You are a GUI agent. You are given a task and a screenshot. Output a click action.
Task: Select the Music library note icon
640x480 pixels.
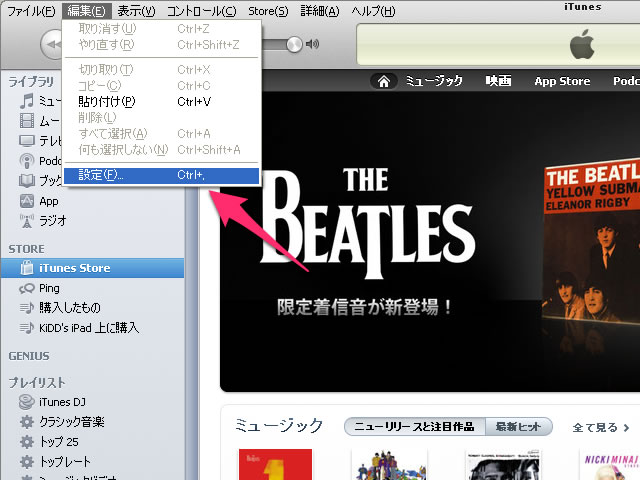(27, 101)
